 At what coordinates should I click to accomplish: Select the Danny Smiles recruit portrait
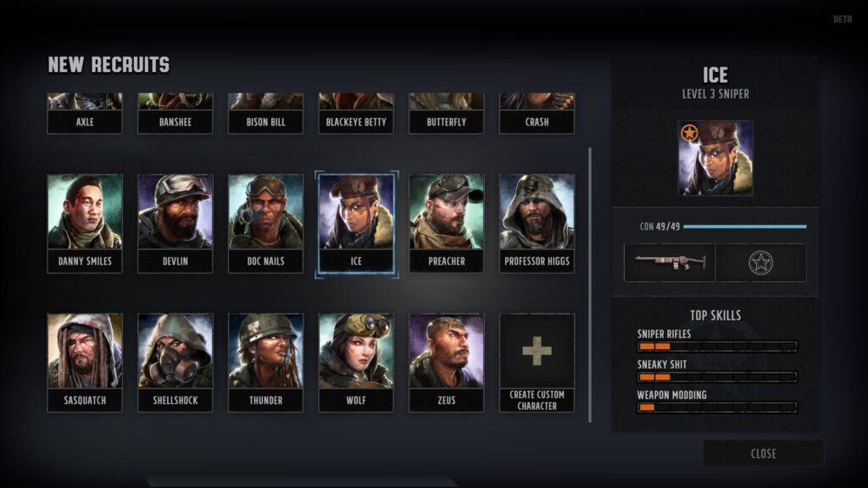[x=85, y=224]
